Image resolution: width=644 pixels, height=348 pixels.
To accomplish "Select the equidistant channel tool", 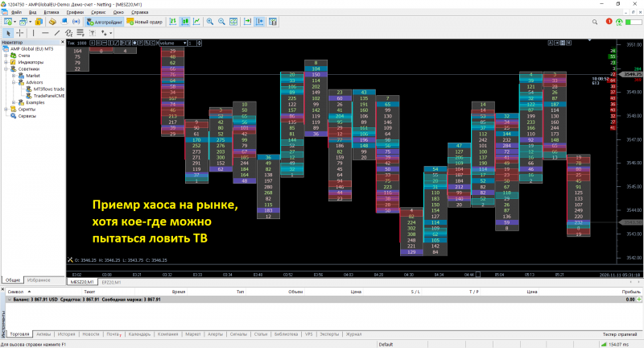I will (68, 33).
